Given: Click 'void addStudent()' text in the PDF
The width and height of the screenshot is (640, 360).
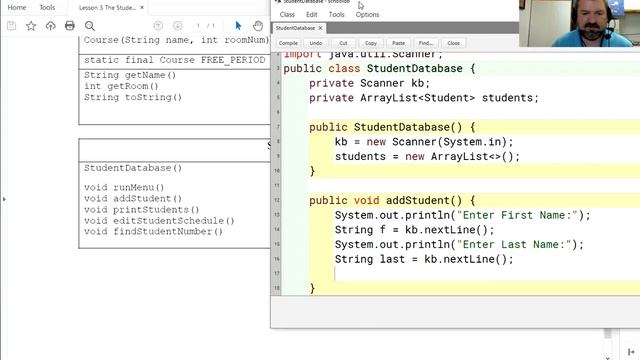Looking at the screenshot, I should click(133, 198).
